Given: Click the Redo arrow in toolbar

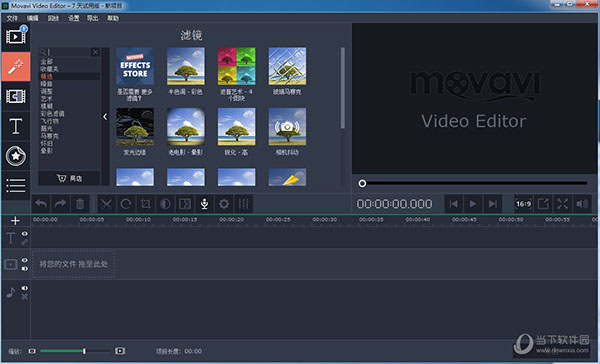Looking at the screenshot, I should (x=60, y=204).
